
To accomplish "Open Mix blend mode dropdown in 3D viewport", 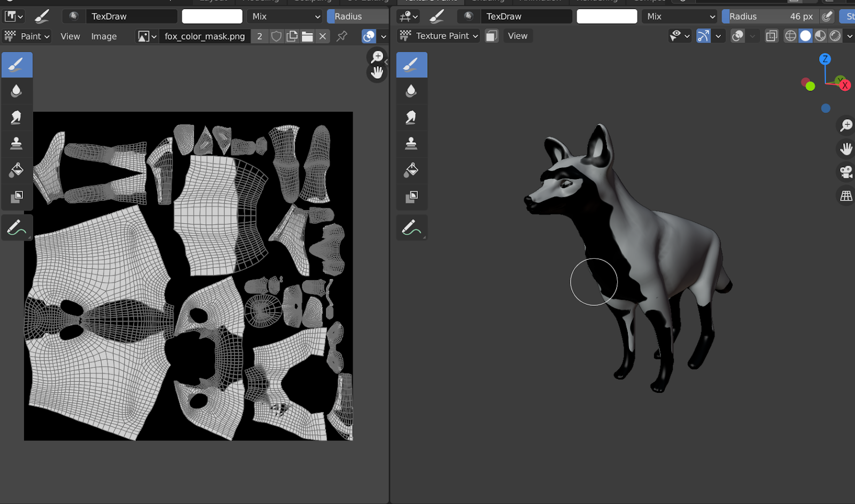I will pyautogui.click(x=680, y=17).
